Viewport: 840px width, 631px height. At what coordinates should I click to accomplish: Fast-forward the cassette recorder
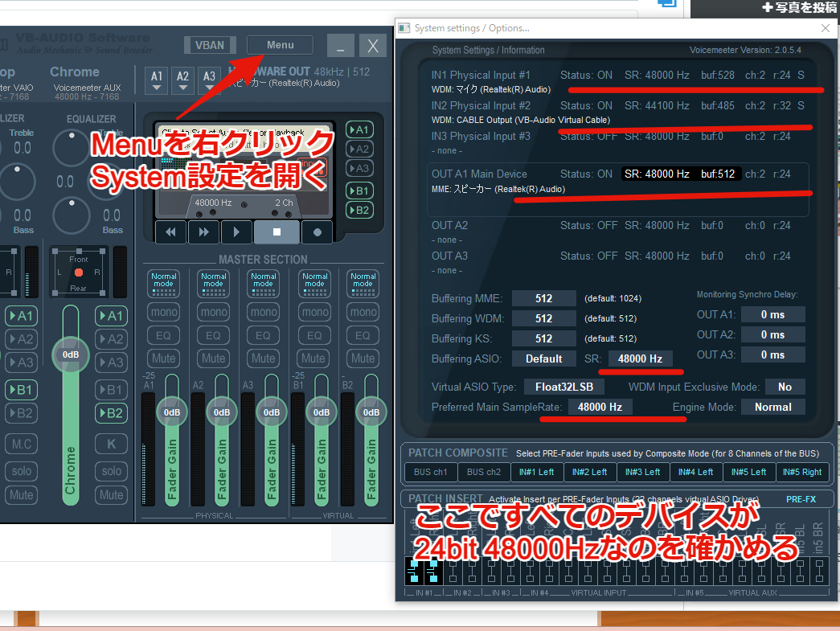(x=203, y=232)
